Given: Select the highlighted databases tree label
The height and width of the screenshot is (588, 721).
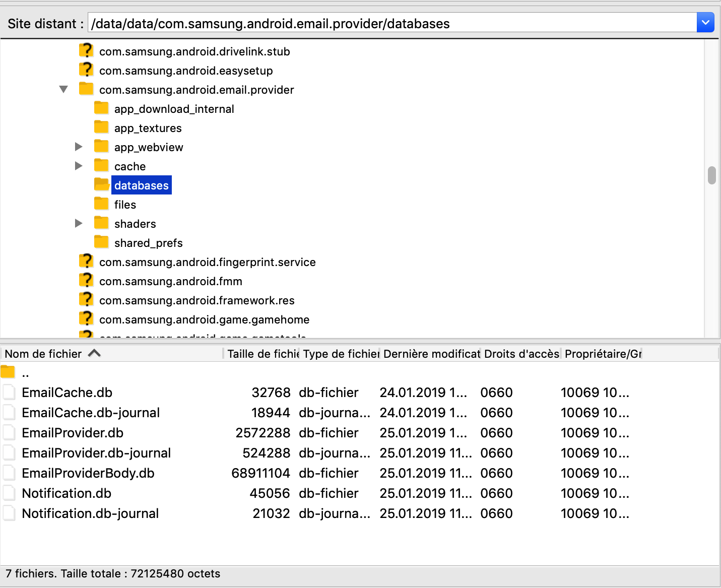Looking at the screenshot, I should pyautogui.click(x=142, y=185).
